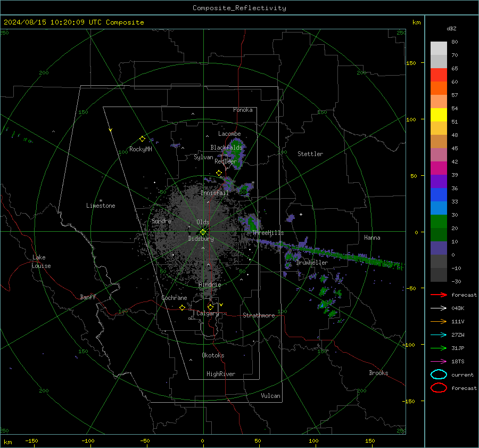Select the green 31JP arrow legend icon

pyautogui.click(x=439, y=348)
